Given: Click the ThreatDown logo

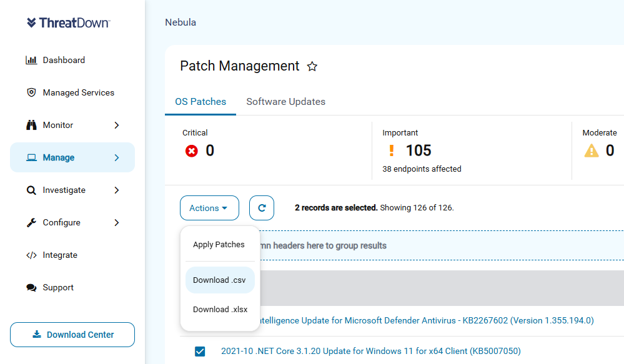Looking at the screenshot, I should pyautogui.click(x=69, y=22).
